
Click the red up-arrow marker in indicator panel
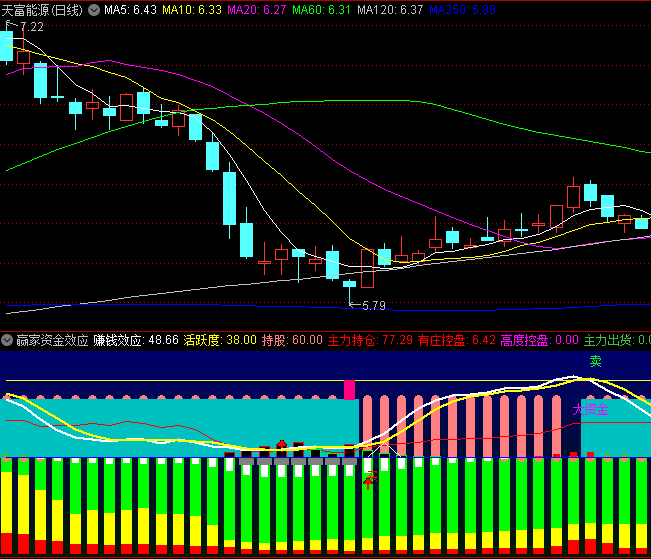tap(282, 445)
